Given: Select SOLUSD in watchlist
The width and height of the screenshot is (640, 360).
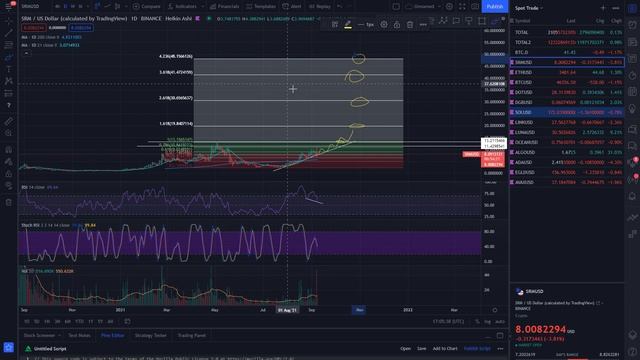Looking at the screenshot, I should point(567,112).
